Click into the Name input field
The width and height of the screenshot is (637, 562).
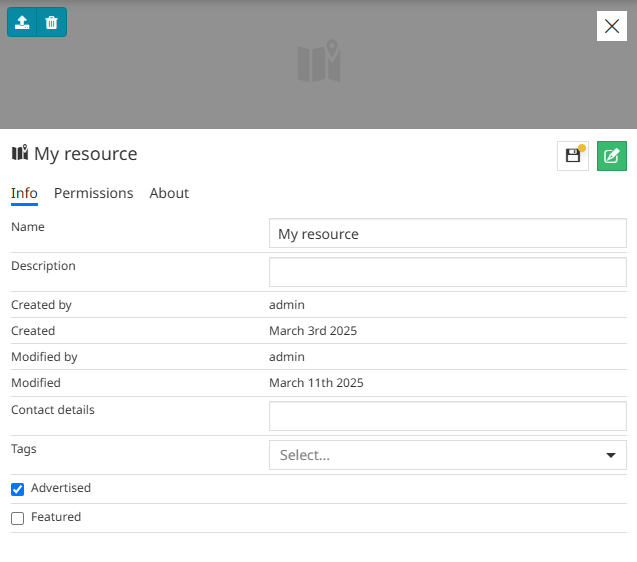(x=447, y=234)
